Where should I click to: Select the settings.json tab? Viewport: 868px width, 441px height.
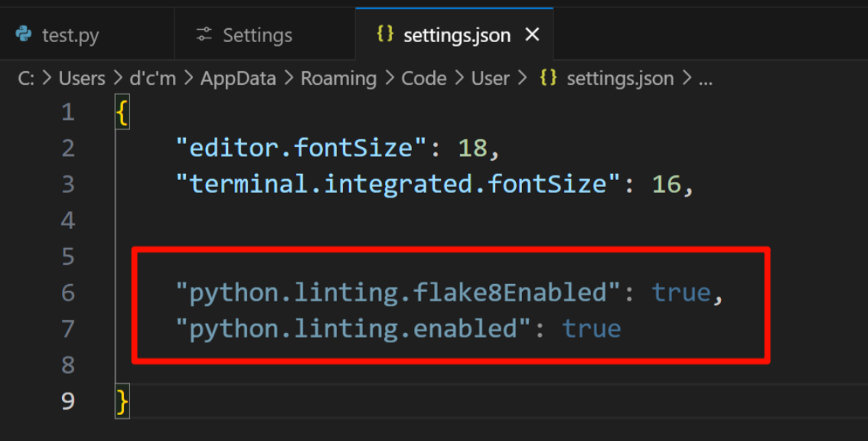coord(454,35)
